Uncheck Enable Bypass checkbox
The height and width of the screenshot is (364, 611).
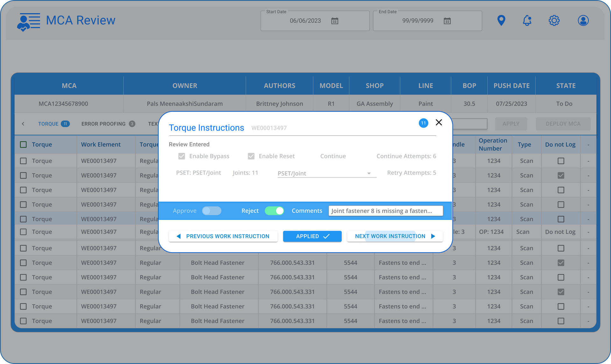pyautogui.click(x=182, y=156)
